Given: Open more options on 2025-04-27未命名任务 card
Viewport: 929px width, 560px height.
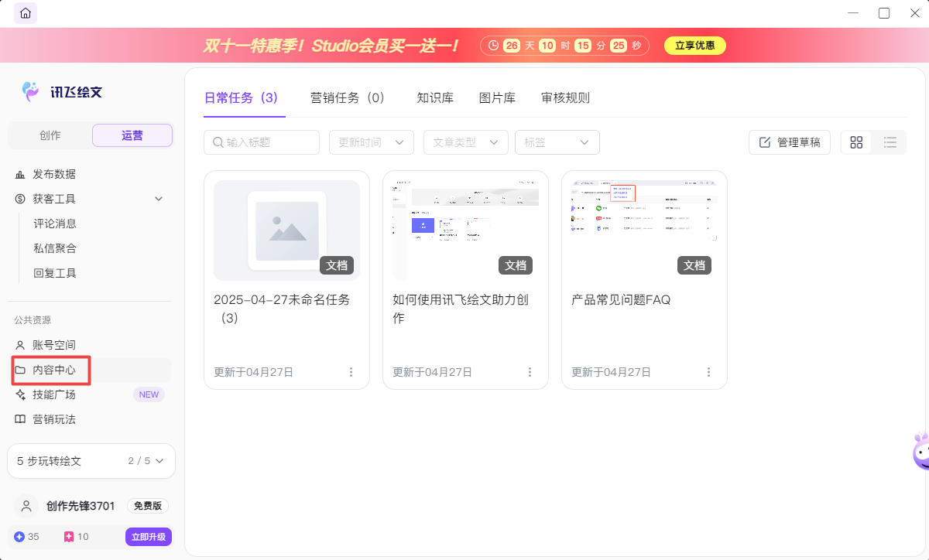Looking at the screenshot, I should pos(351,372).
